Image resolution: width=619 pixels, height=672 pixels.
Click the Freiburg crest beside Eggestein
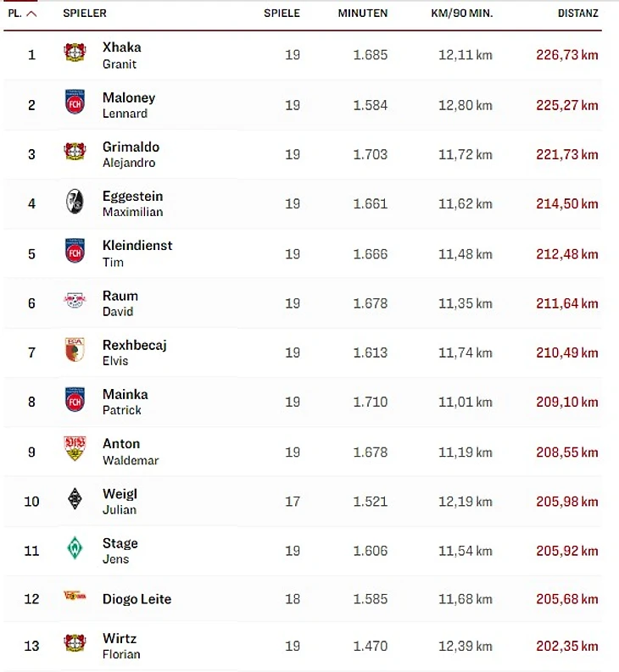pos(75,202)
